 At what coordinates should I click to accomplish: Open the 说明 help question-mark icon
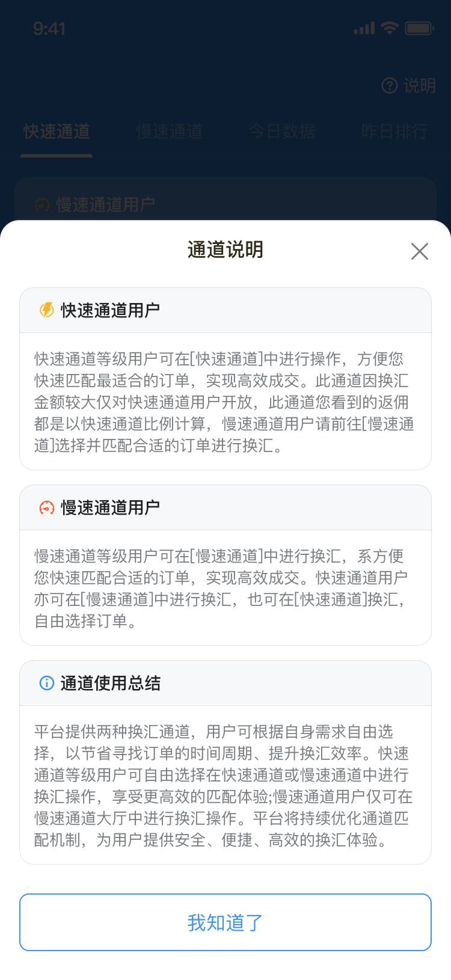click(x=390, y=86)
